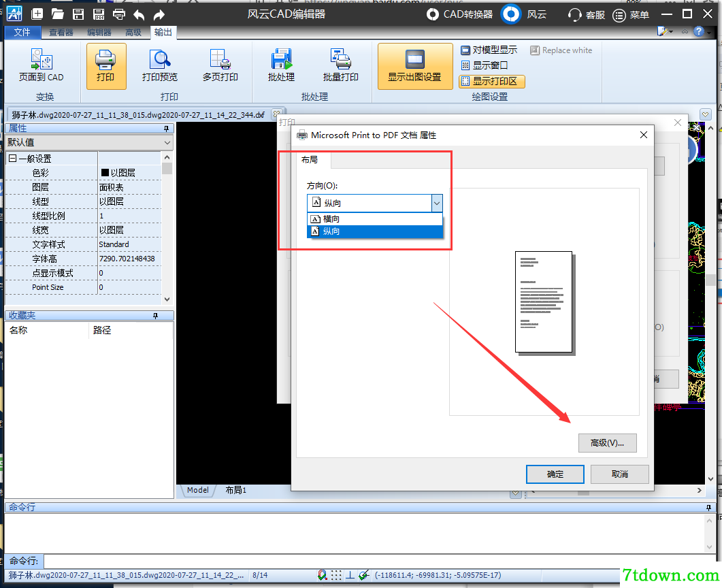722x588 pixels.
Task: Open customize quick access dropdown near help
Action: point(666,31)
